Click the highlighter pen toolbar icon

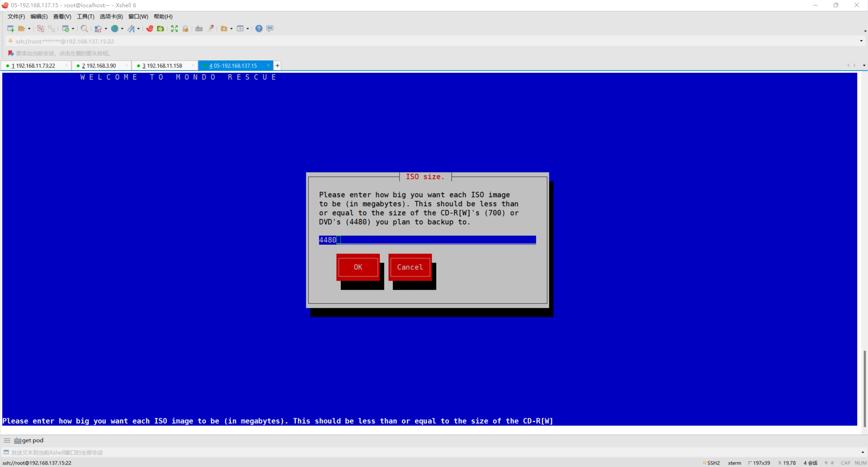[x=210, y=29]
